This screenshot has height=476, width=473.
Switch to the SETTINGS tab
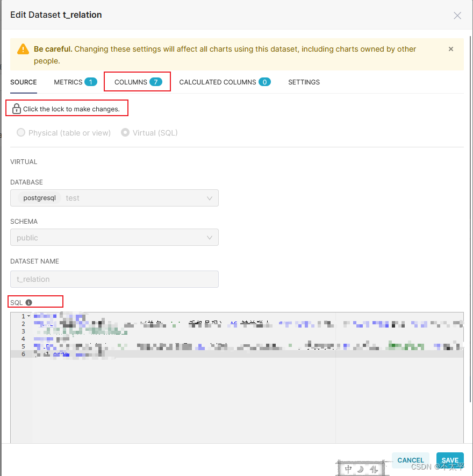point(304,82)
